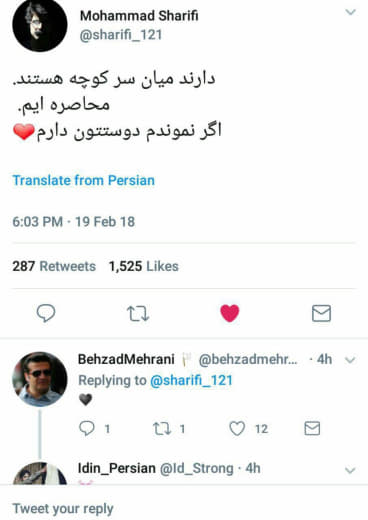Reply to BehzadMehrani's comment
Screen dimensions: 368x520
click(x=87, y=428)
